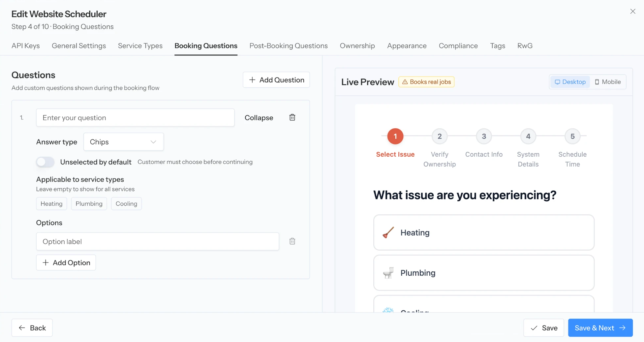Click the Save button

coord(543,328)
